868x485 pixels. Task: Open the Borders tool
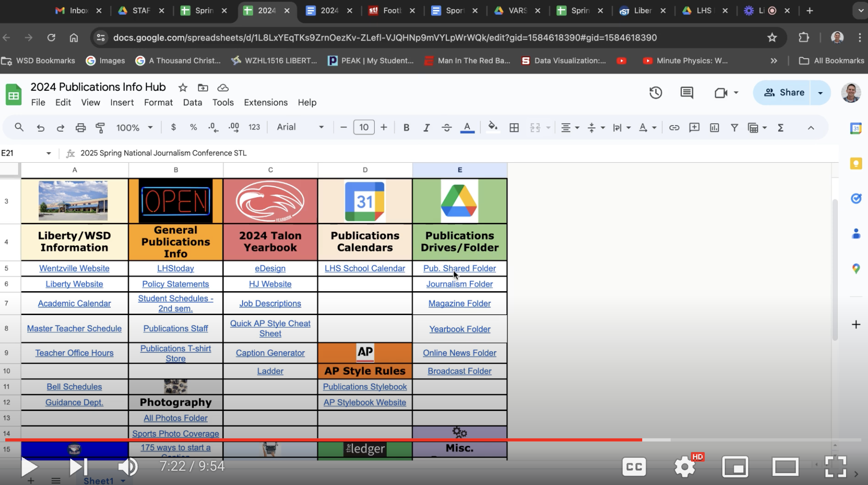[514, 127]
